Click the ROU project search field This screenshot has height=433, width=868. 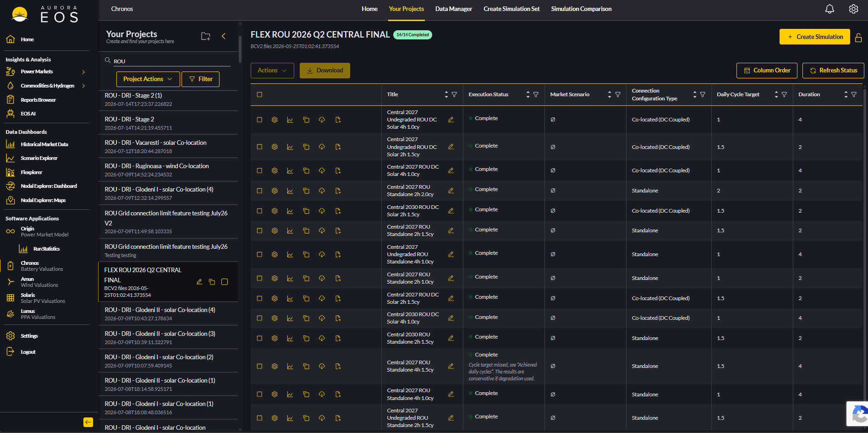coord(171,61)
